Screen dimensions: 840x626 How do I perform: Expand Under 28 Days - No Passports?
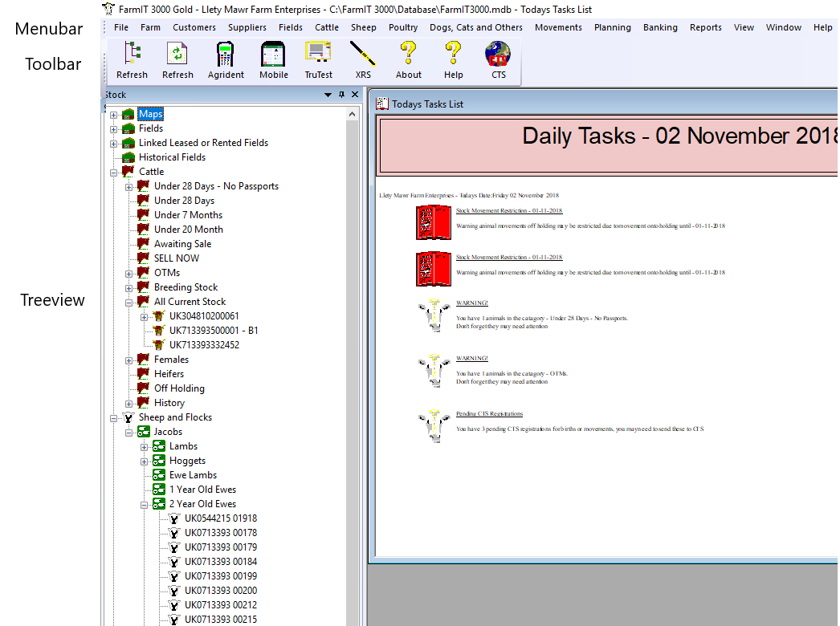(129, 188)
